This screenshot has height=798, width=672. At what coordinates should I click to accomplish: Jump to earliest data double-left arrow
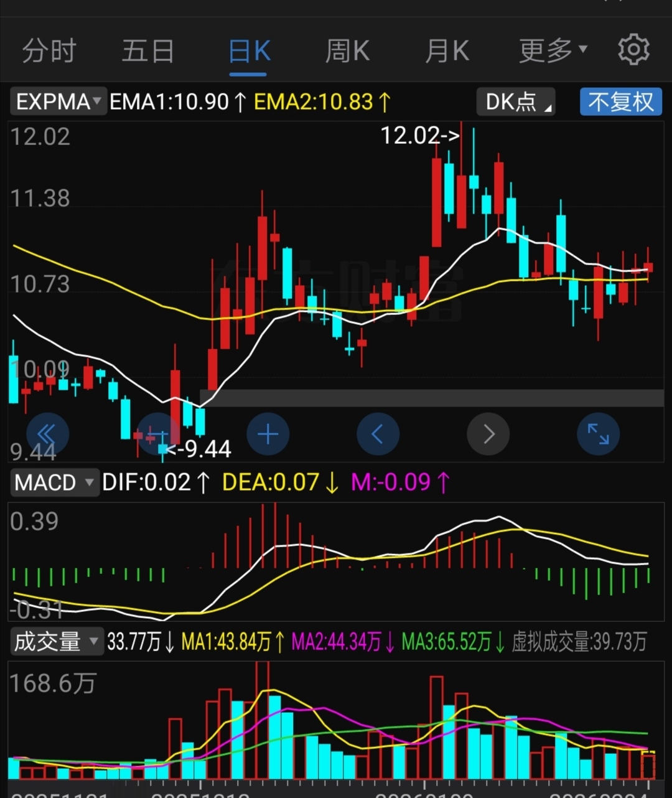47,434
